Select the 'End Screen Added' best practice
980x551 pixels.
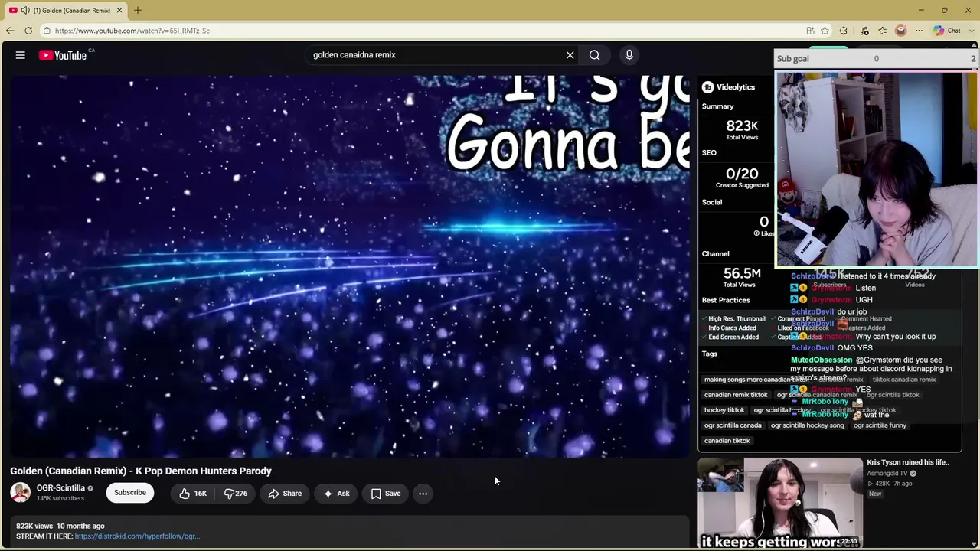click(x=730, y=337)
